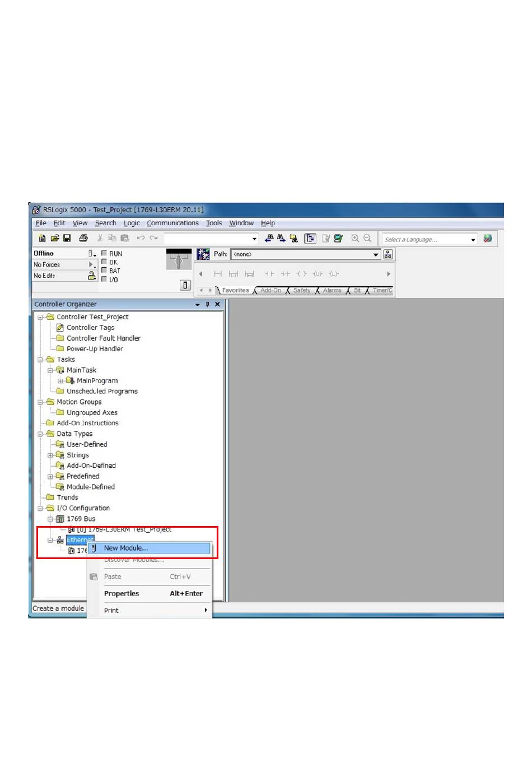Switch to the Add-On instruction tab
Viewport: 532px width, 777px height.
(270, 290)
